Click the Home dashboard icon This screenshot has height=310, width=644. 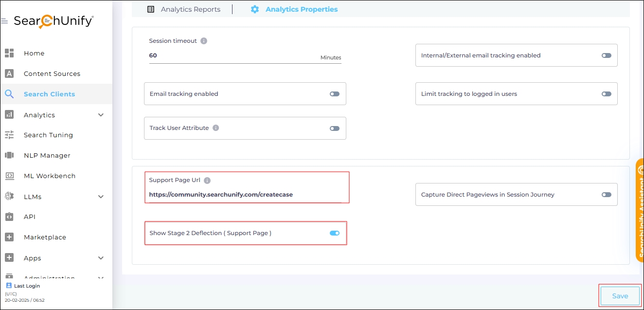click(9, 53)
